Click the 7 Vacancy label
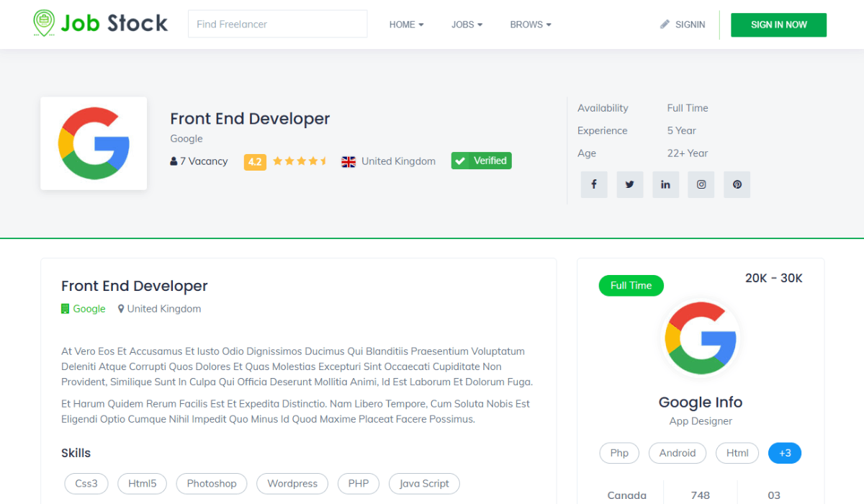 pos(199,161)
